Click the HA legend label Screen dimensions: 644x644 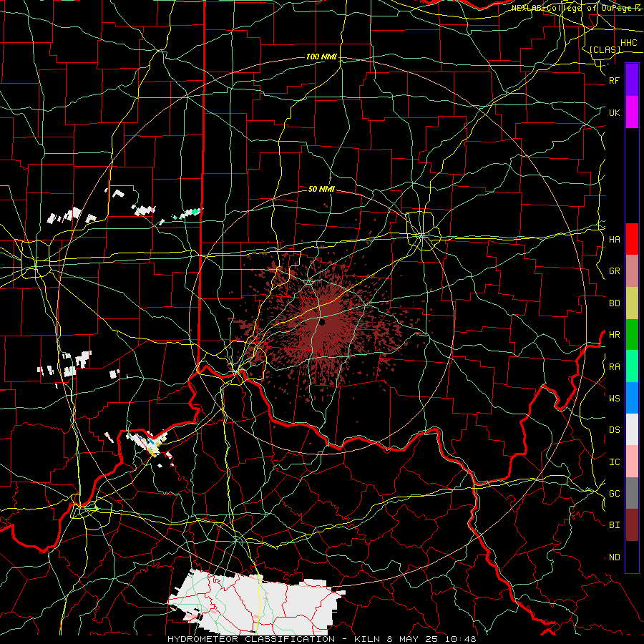coord(614,239)
